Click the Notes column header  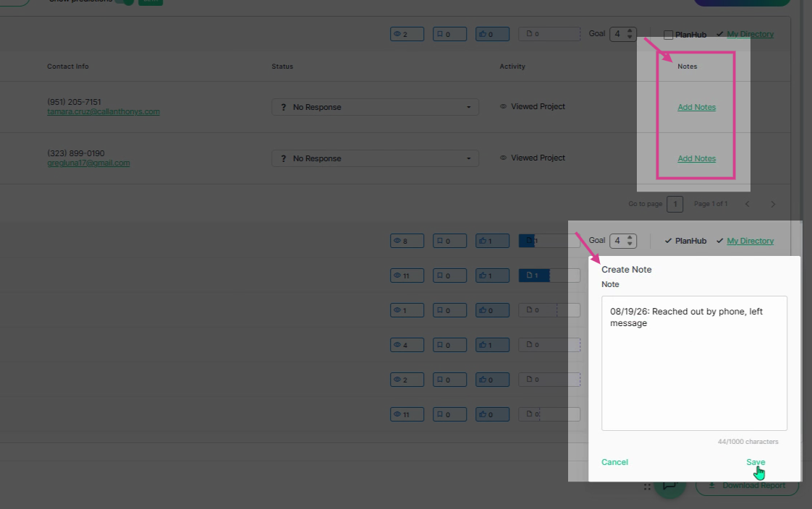(x=688, y=67)
